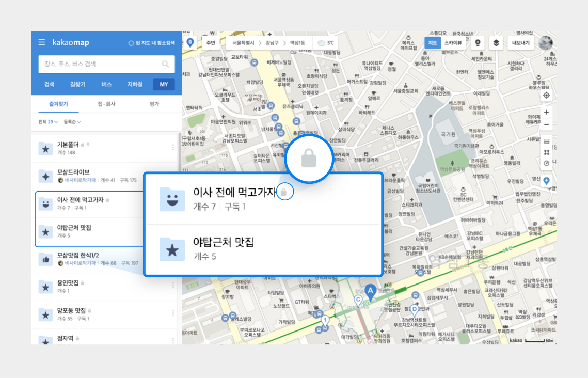Open more options for 기본폴더
Image resolution: width=588 pixels, height=378 pixels.
173,147
